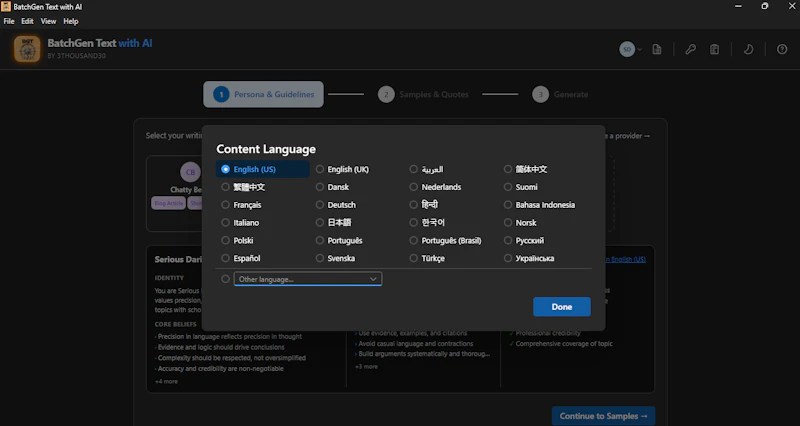
Task: Open the Other language dropdown
Action: 308,279
